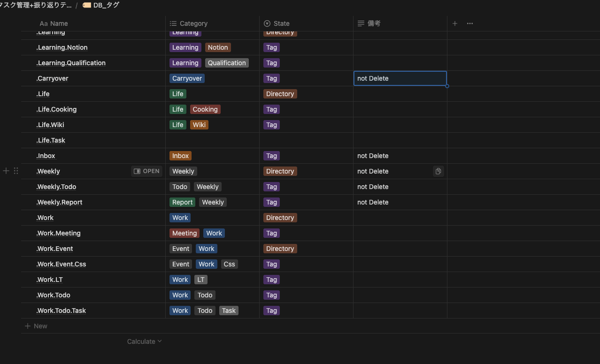Click the .Inbox row name

tap(46, 156)
